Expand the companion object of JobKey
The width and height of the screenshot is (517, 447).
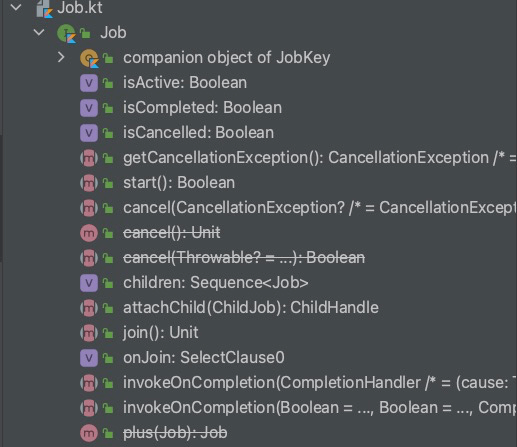click(x=61, y=57)
